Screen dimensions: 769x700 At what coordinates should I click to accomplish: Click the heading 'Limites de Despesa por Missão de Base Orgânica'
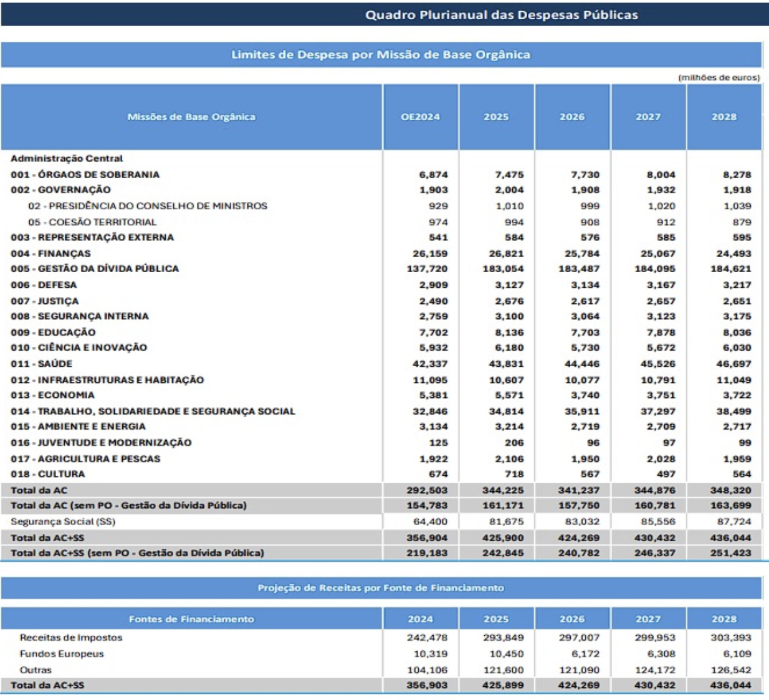pyautogui.click(x=381, y=55)
